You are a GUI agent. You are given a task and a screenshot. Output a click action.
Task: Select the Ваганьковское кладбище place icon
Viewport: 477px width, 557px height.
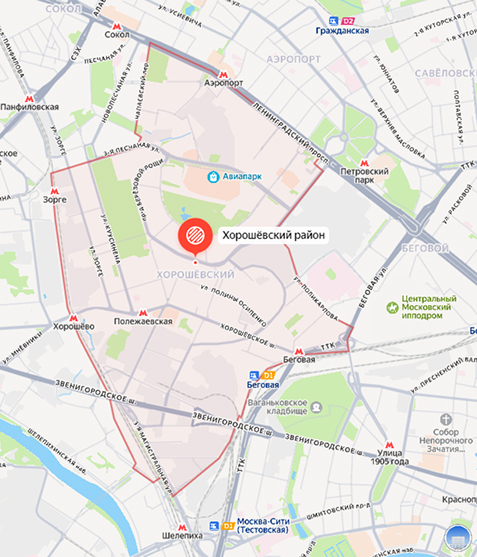[x=316, y=407]
